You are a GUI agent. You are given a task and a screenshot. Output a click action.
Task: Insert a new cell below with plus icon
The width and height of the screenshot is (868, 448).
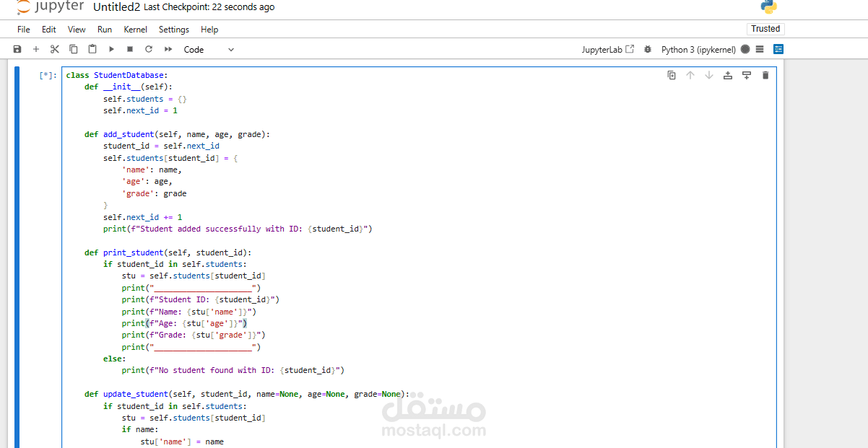coord(36,49)
